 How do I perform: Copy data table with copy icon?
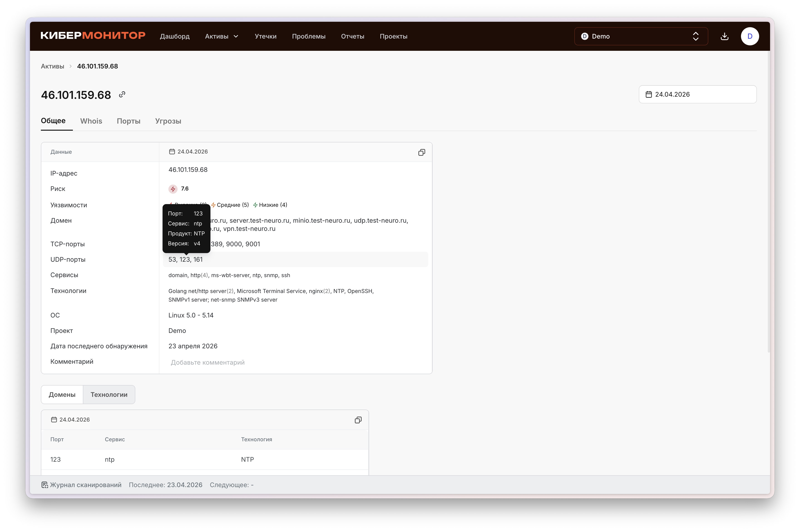421,152
